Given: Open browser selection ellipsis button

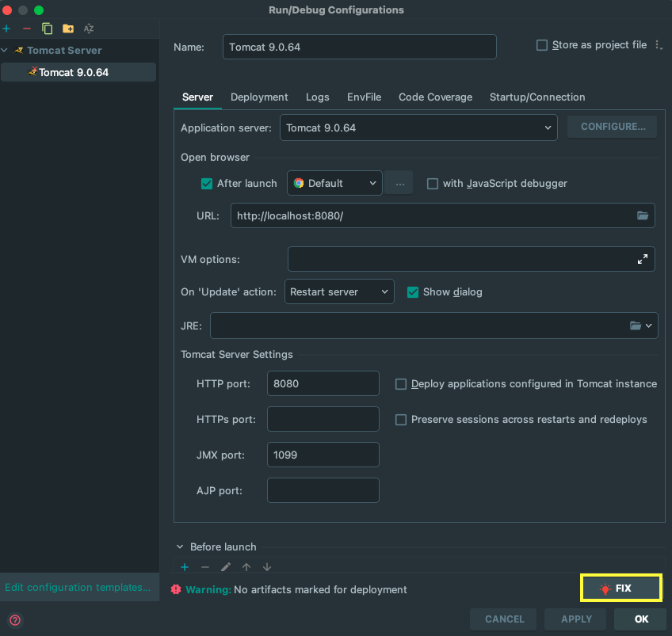Looking at the screenshot, I should (x=399, y=183).
